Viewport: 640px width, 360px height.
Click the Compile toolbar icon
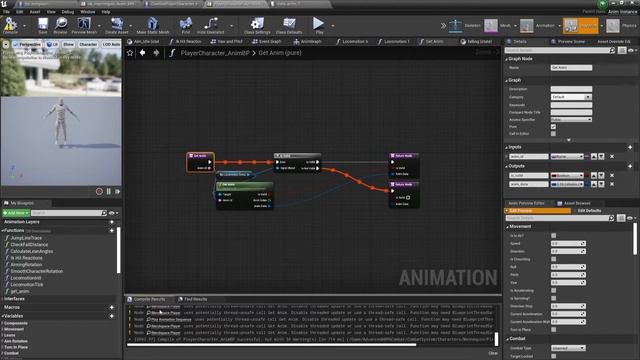pos(10,25)
